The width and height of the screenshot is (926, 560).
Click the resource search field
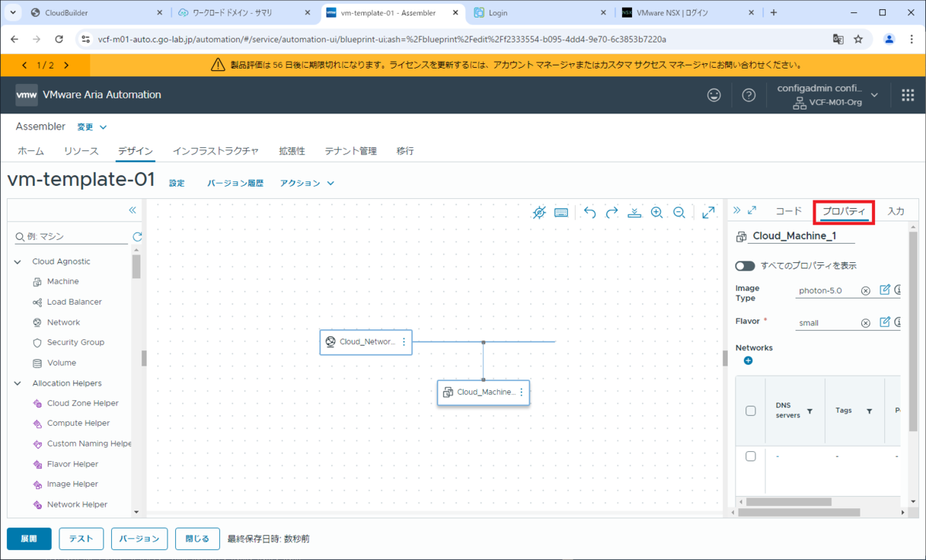tap(71, 237)
